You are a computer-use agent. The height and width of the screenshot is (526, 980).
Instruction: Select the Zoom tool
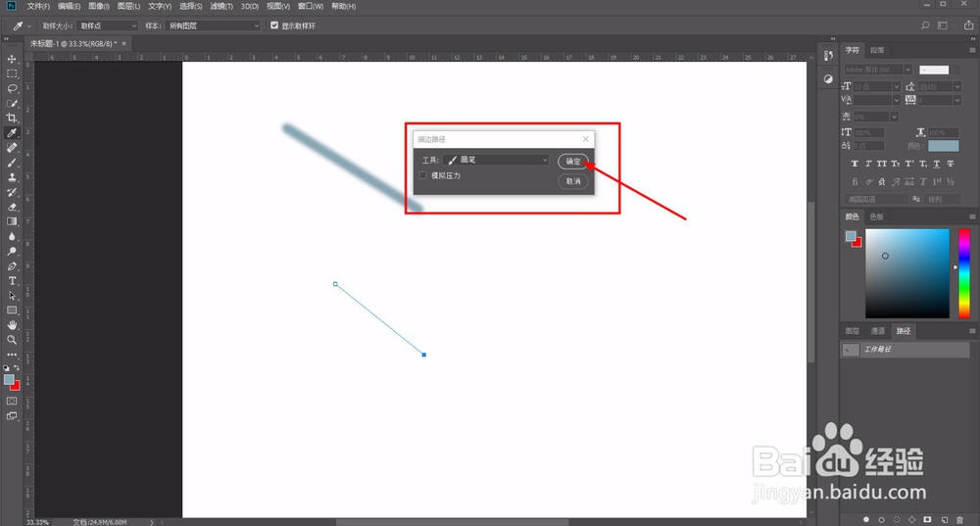coord(12,340)
